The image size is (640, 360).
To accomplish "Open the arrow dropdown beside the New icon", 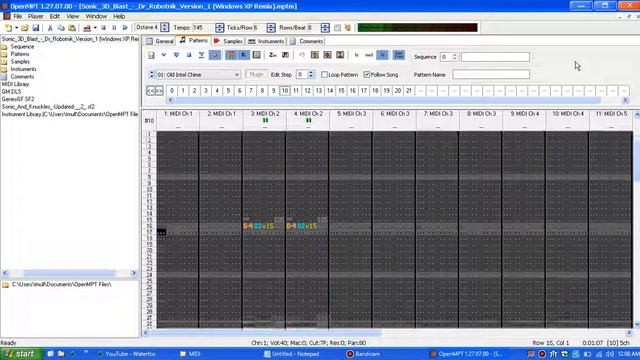I will [16, 28].
